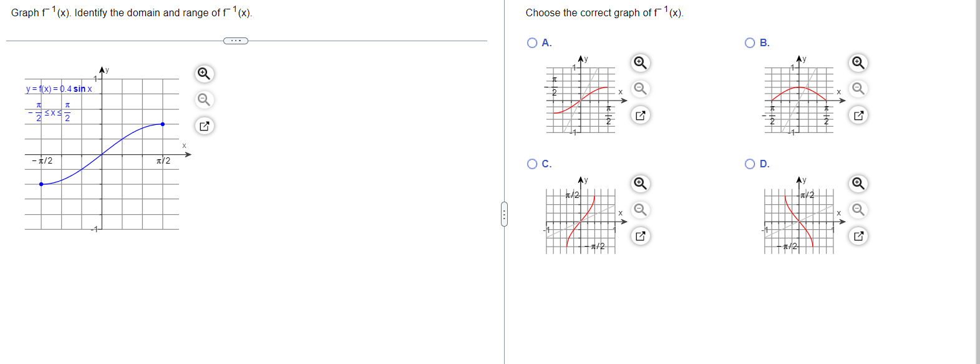Viewport: 980px width, 364px height.
Task: Zoom in on answer choice A's graph
Action: [x=639, y=62]
